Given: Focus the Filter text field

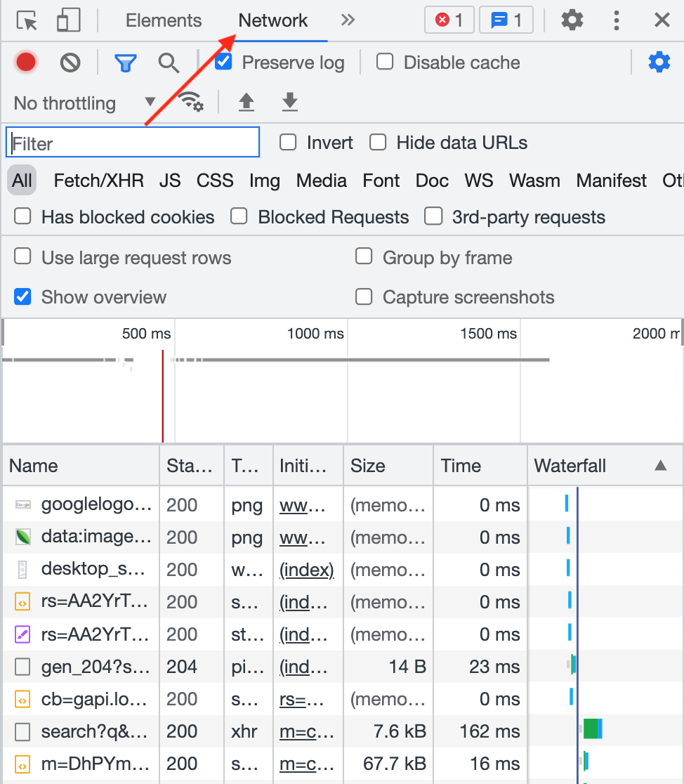Looking at the screenshot, I should [133, 143].
